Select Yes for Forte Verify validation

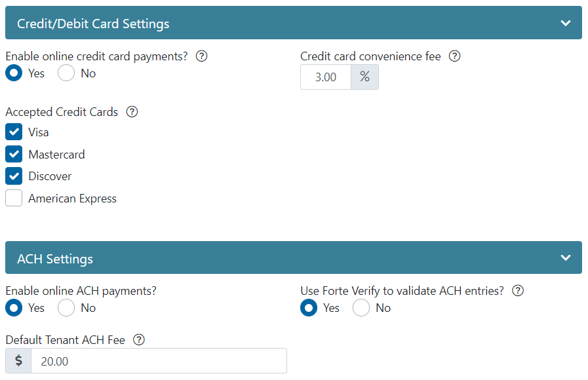point(309,308)
